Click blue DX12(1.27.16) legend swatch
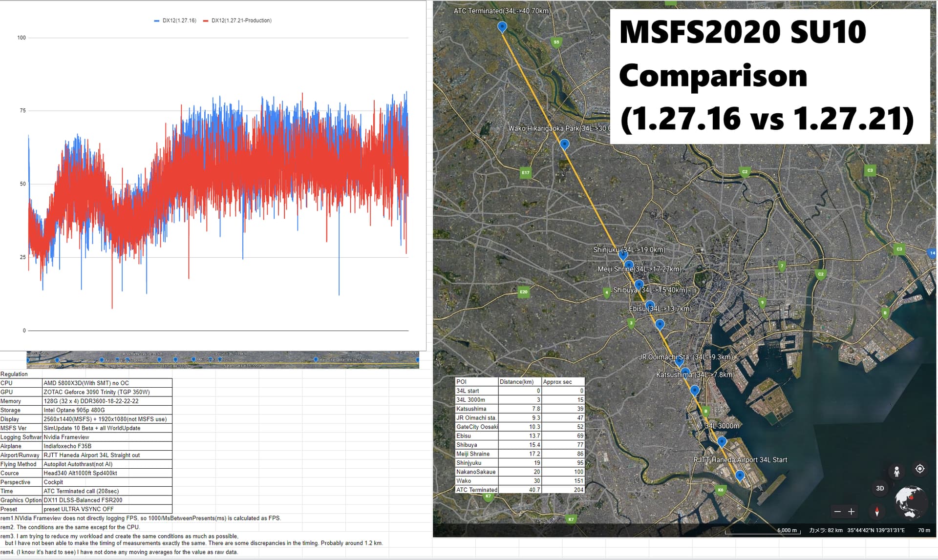 click(157, 21)
